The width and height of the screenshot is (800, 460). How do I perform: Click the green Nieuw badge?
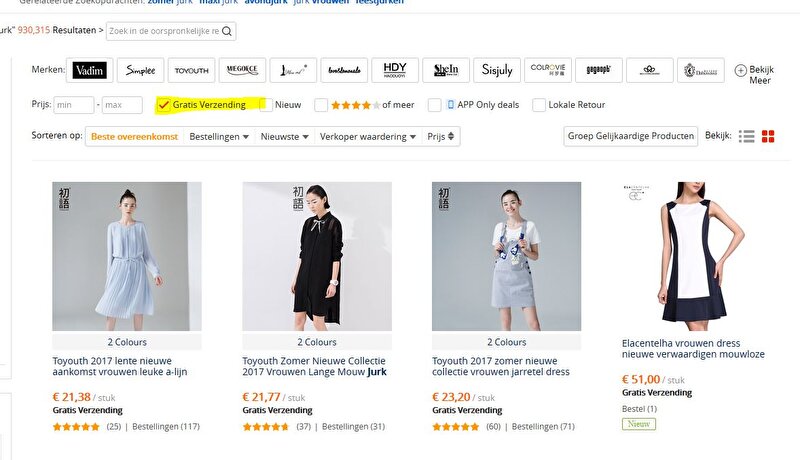pos(639,424)
